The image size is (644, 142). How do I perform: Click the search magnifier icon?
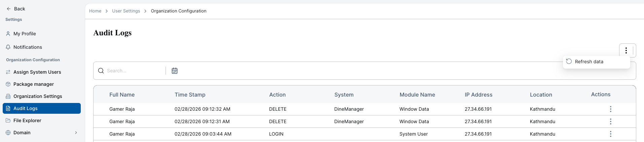click(101, 71)
